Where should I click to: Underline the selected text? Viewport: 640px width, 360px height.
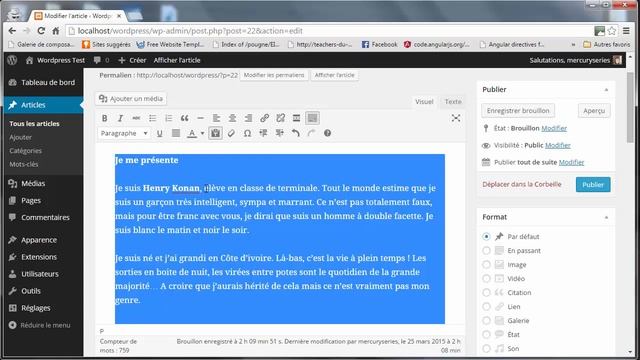[160, 133]
